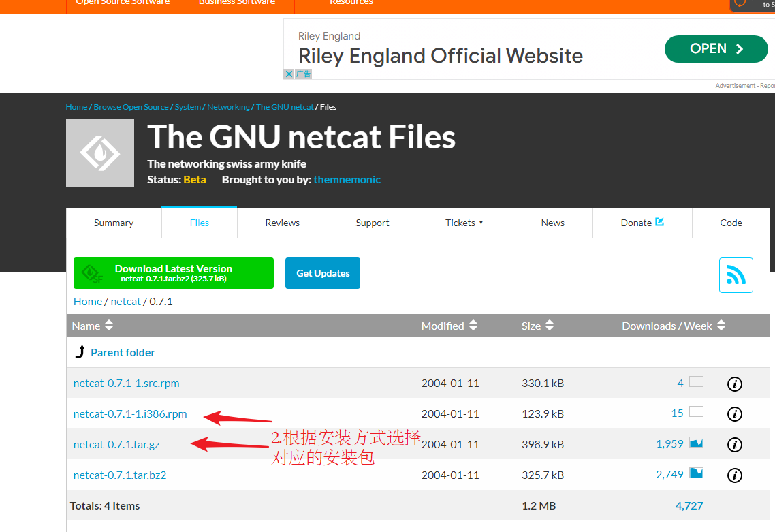Show info for netcat-0.7.1-1.i386.rpm row

pyautogui.click(x=734, y=414)
